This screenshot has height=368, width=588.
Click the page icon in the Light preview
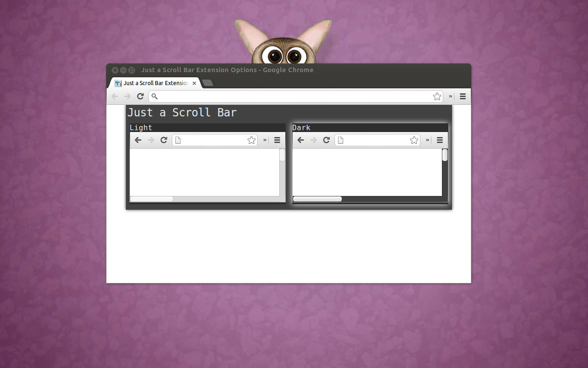[178, 140]
